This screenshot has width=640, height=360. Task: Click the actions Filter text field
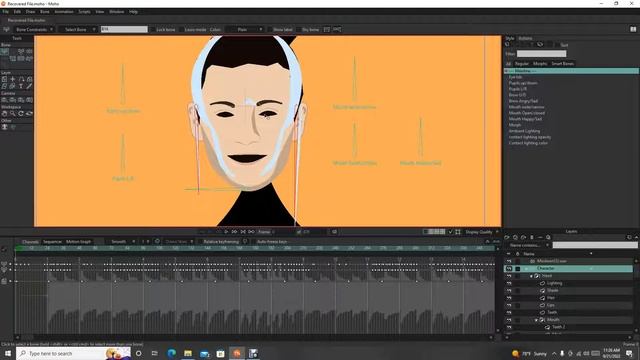point(541,53)
